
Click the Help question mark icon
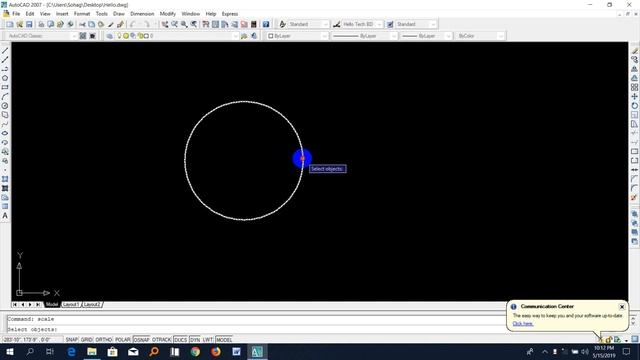click(266, 24)
